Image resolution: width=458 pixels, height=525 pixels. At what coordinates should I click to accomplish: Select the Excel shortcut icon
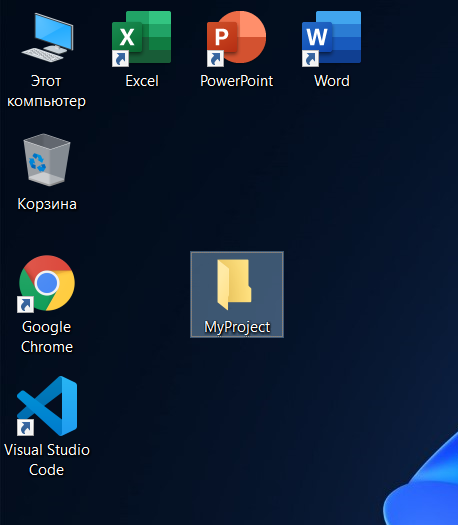(x=142, y=38)
